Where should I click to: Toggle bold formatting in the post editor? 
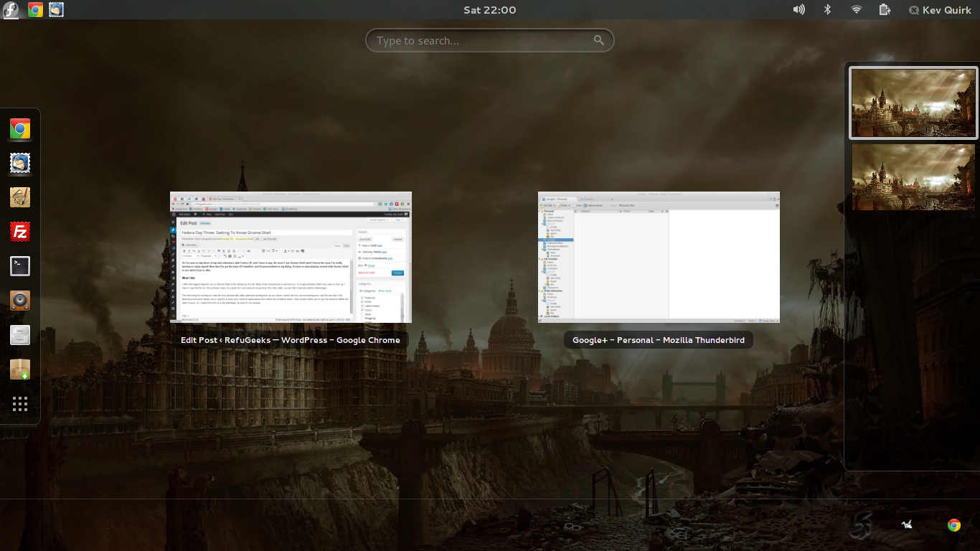pyautogui.click(x=184, y=250)
